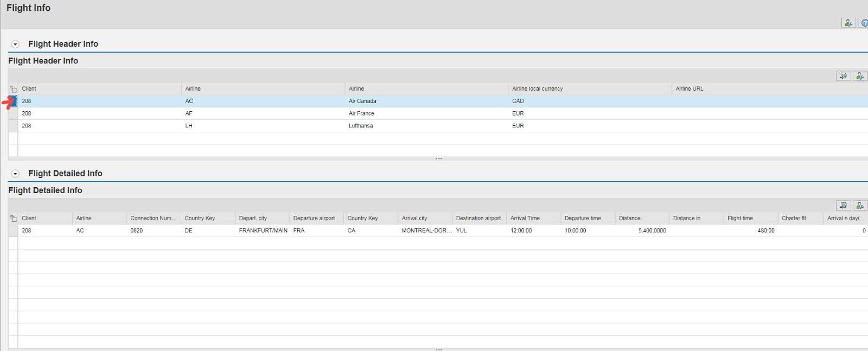Export the Flight Header Info table

[x=843, y=76]
